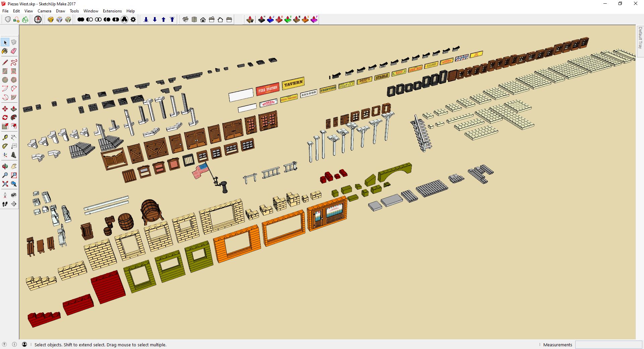This screenshot has width=644, height=349.
Task: Activate the Follow Me tool
Action: tap(14, 117)
